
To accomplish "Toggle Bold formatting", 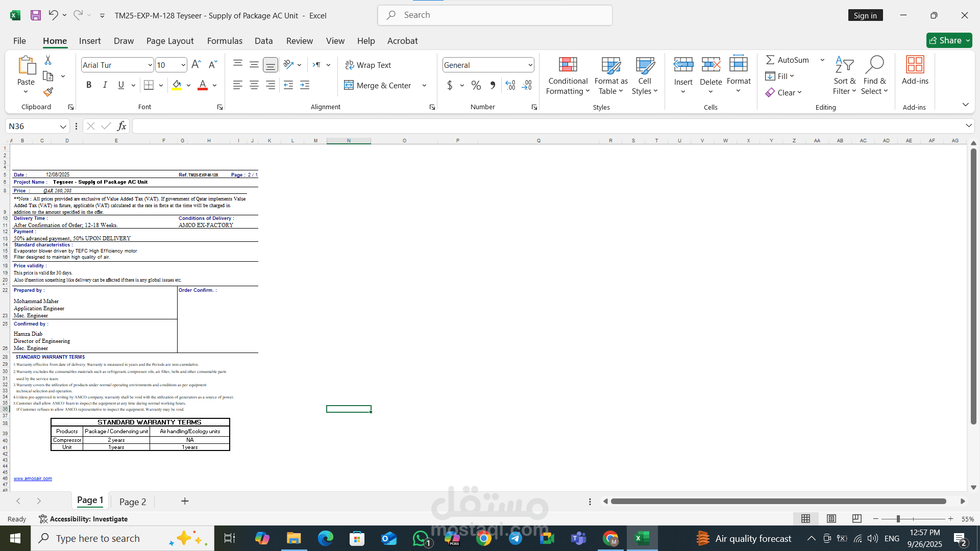I will (89, 85).
